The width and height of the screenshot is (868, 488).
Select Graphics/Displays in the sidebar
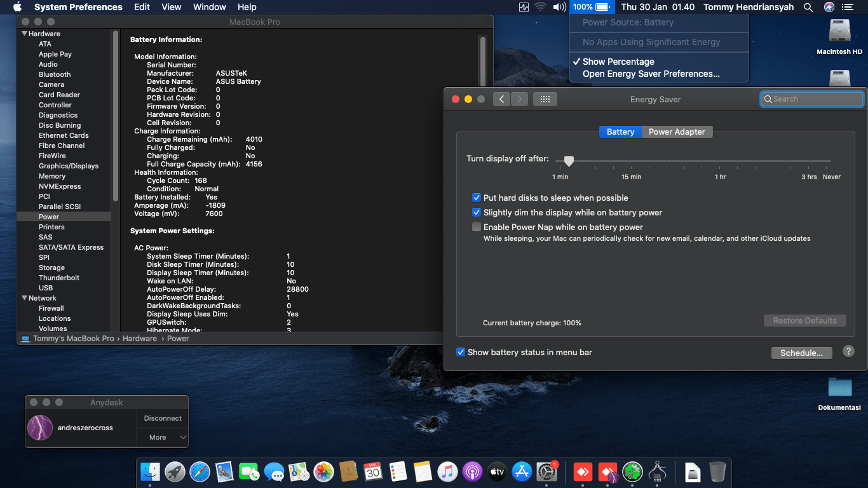click(x=69, y=166)
